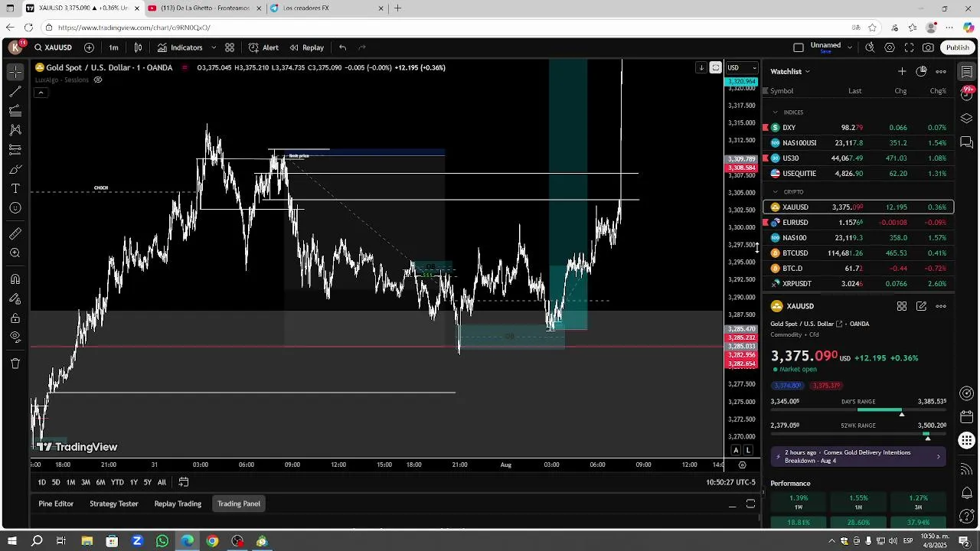Start bar Replay mode
Viewport: 980px width, 551px height.
point(307,47)
